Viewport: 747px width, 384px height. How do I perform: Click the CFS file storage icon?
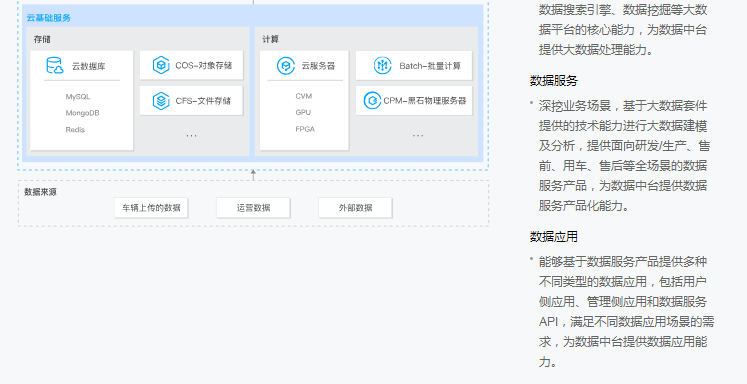[x=161, y=101]
